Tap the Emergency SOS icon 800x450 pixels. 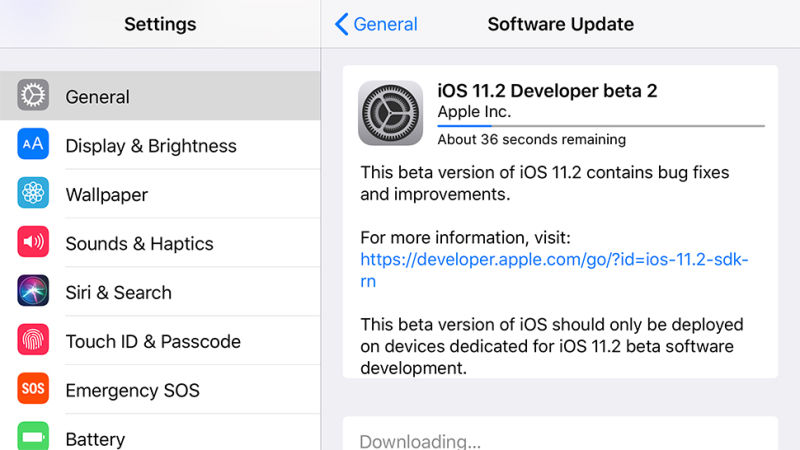pyautogui.click(x=33, y=389)
